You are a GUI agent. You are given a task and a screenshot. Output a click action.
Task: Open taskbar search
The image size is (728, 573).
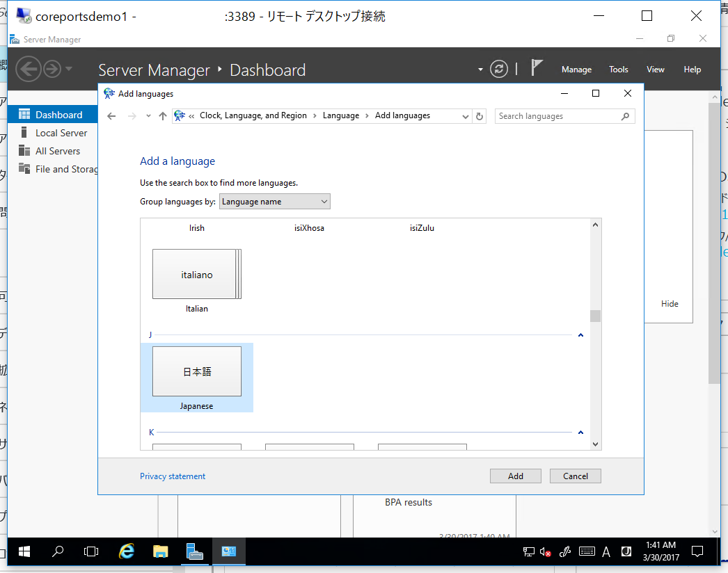tap(58, 551)
